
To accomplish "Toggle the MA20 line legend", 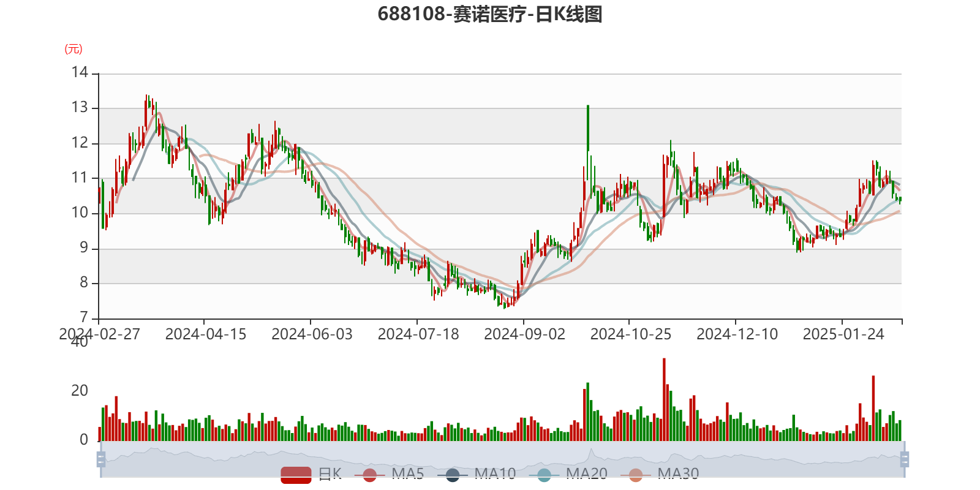I will (568, 474).
